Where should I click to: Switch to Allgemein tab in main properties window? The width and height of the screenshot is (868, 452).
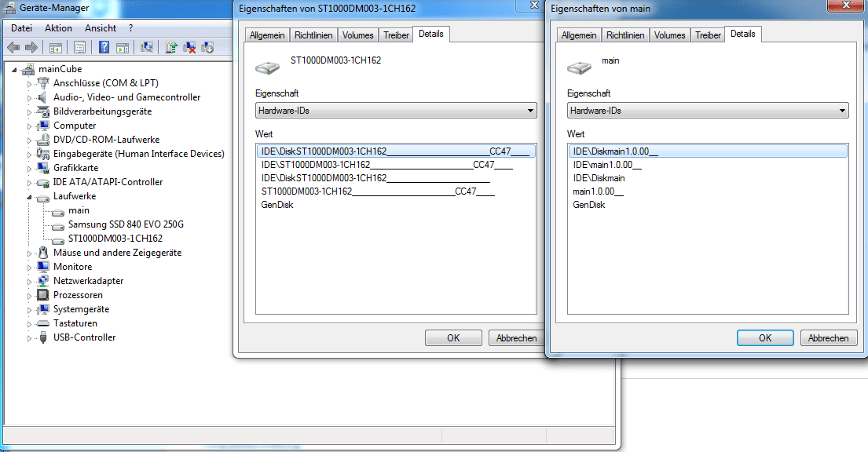pyautogui.click(x=578, y=35)
